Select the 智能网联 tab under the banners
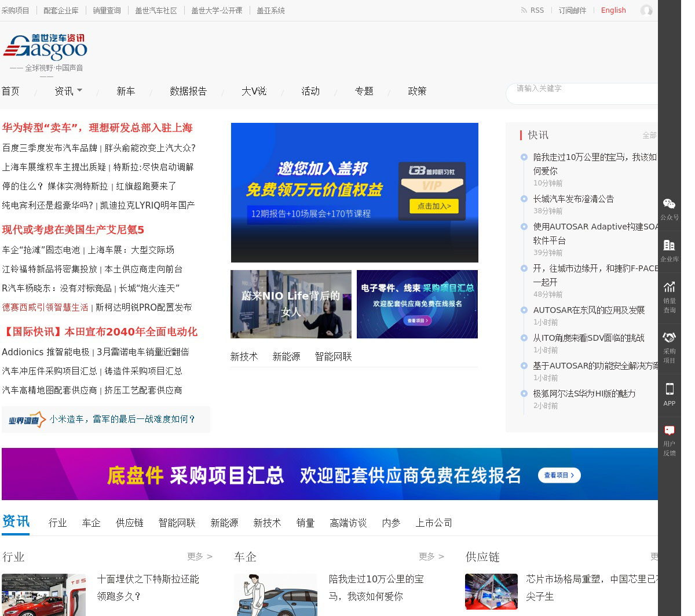The image size is (695, 616). click(333, 356)
